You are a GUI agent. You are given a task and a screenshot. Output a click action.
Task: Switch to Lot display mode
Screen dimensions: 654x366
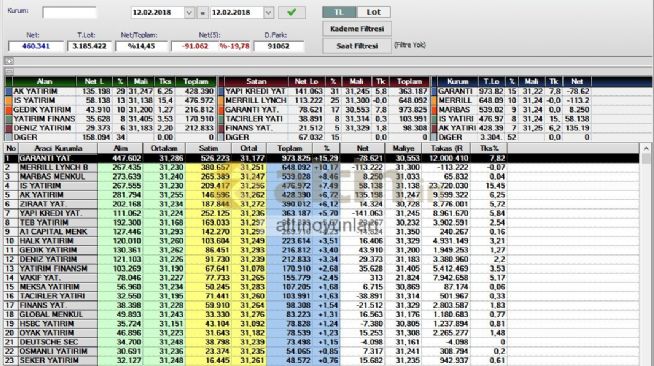click(374, 12)
